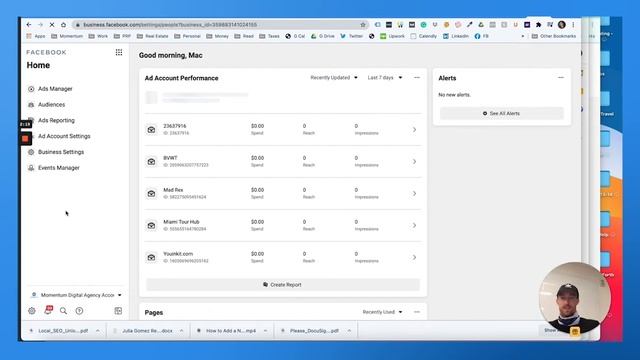640x360 pixels.
Task: Open the Mad Rex ad account chevron
Action: tap(414, 193)
